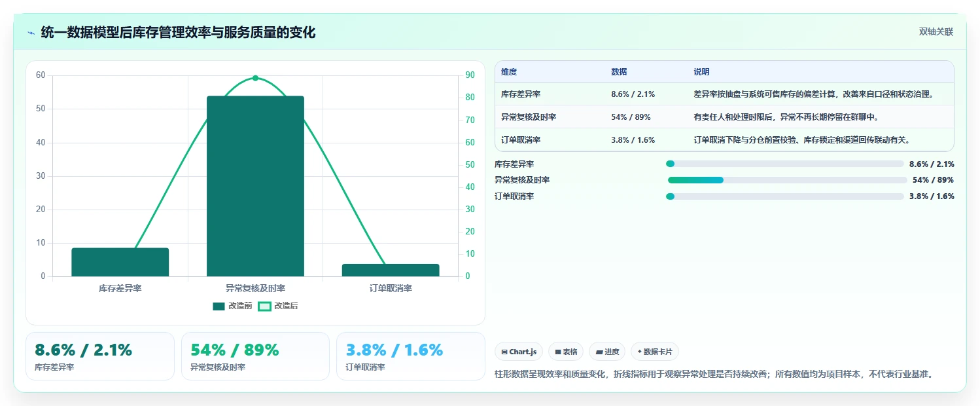Click the description starting 有责任人和处理时限后
The image size is (980, 406).
click(x=786, y=117)
